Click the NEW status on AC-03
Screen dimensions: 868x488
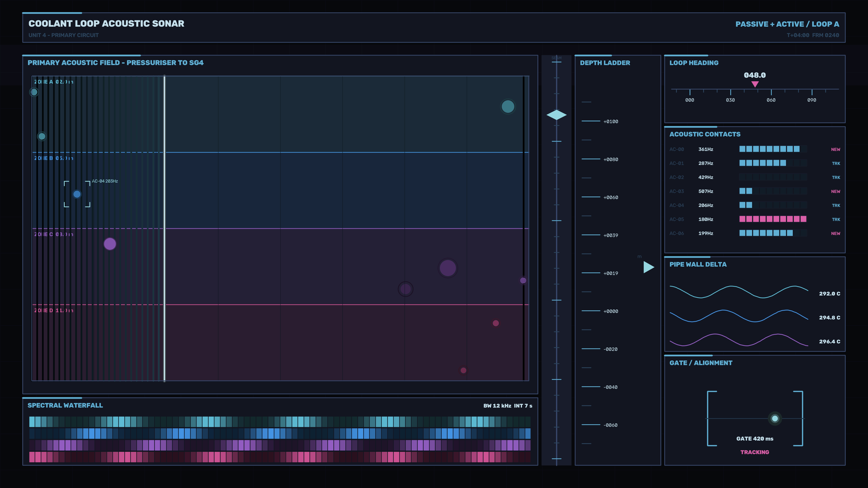pos(835,191)
